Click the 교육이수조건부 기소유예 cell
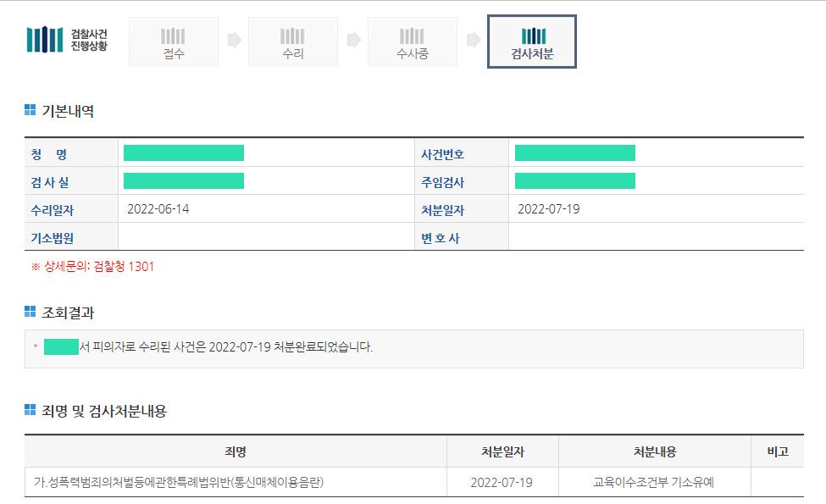 (654, 483)
